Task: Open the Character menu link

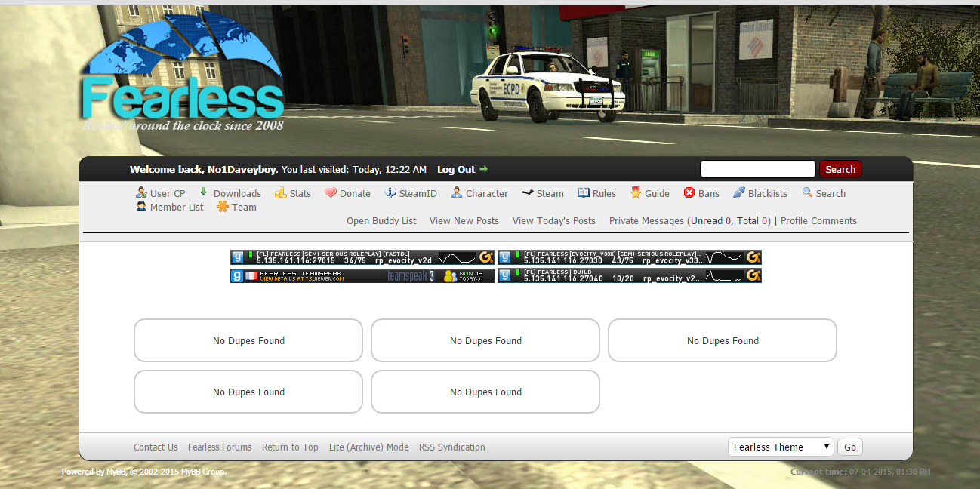Action: pos(487,193)
